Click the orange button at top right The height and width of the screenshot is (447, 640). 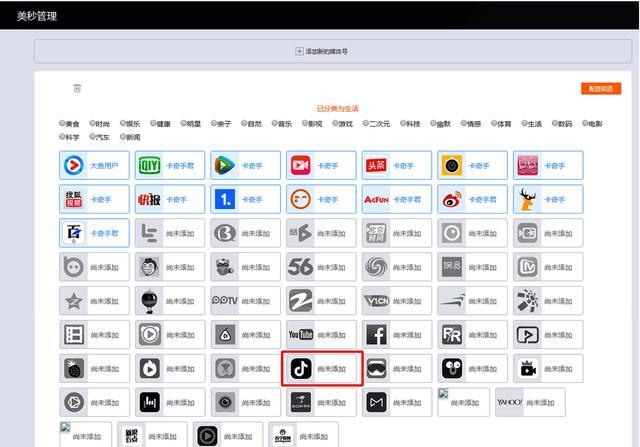601,89
